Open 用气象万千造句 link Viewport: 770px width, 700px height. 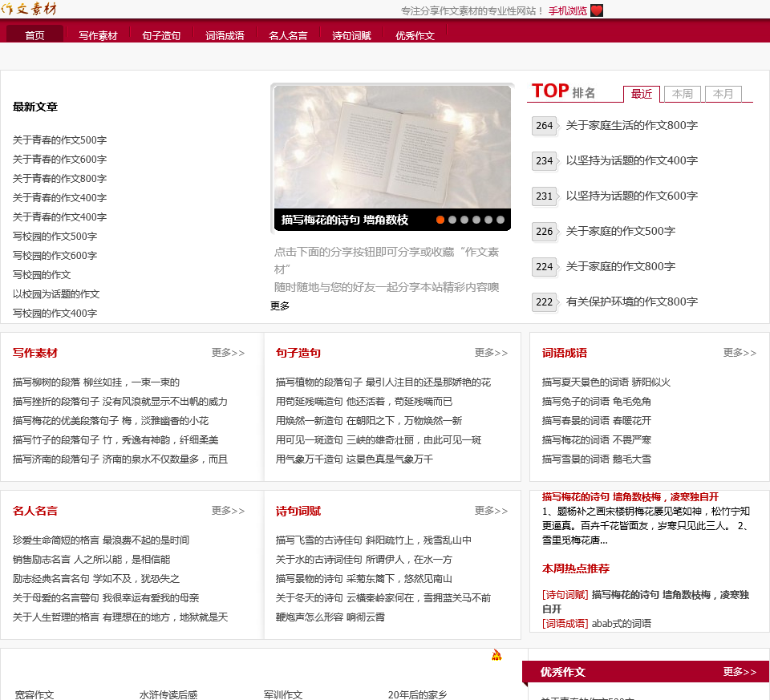(x=354, y=459)
